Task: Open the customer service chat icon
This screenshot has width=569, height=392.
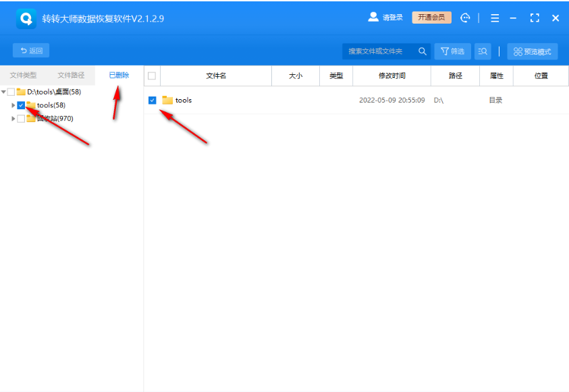Action: [x=465, y=18]
